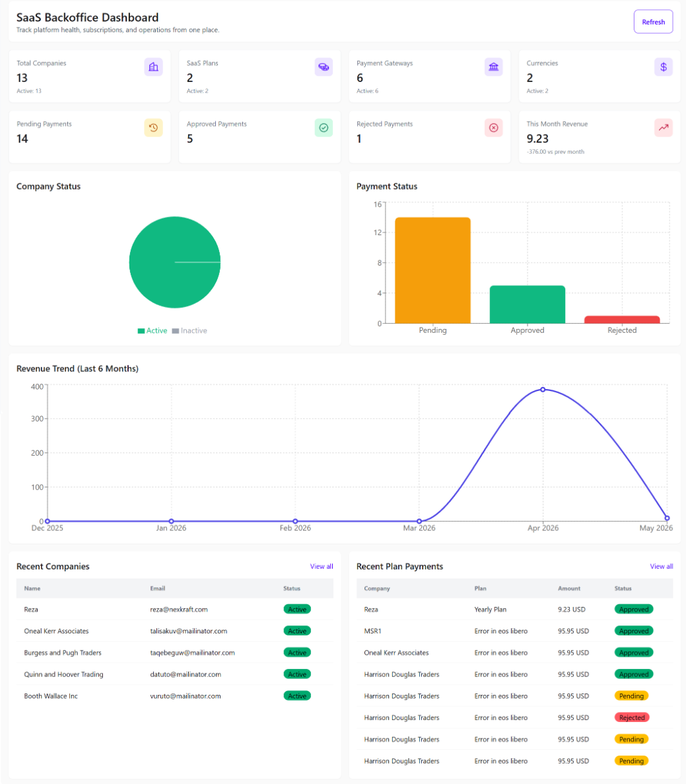Click the orange Pending bar
686x784 pixels.
(432, 270)
